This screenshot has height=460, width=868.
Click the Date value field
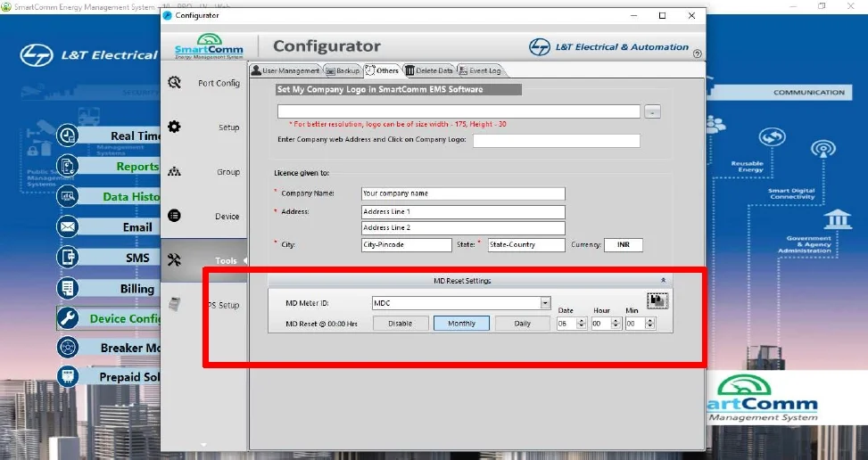click(566, 324)
